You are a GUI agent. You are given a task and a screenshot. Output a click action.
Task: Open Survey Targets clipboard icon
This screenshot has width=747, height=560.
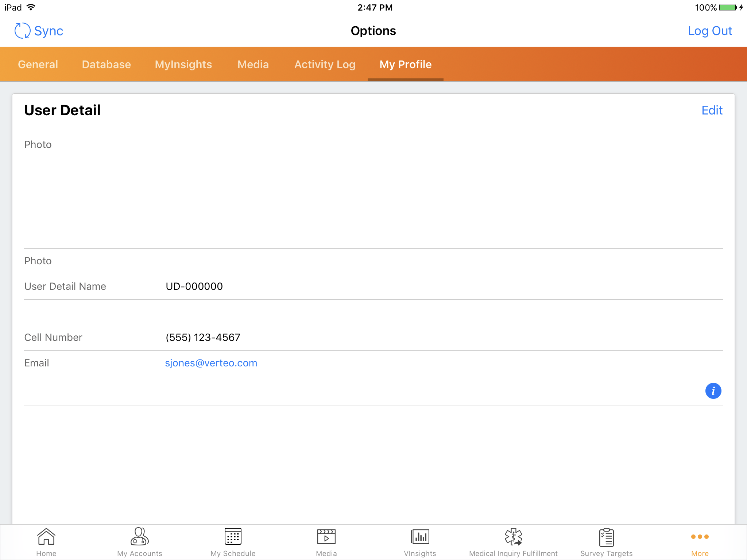(x=606, y=537)
